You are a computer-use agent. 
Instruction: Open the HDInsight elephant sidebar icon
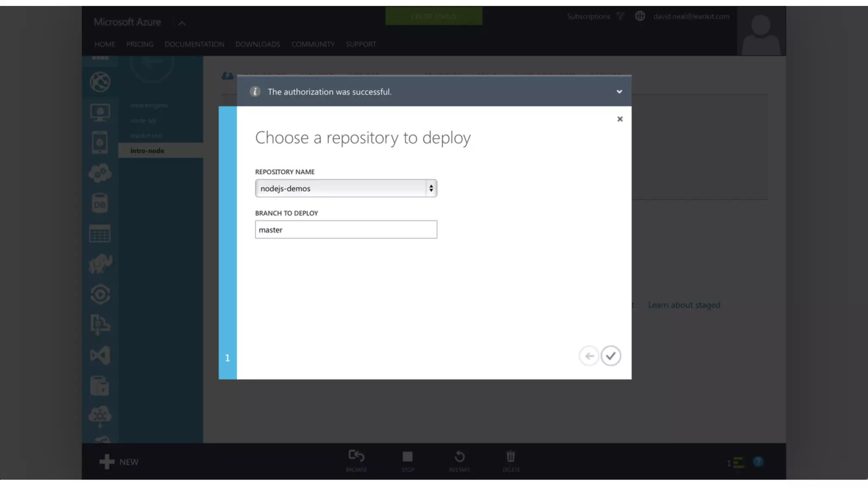100,264
